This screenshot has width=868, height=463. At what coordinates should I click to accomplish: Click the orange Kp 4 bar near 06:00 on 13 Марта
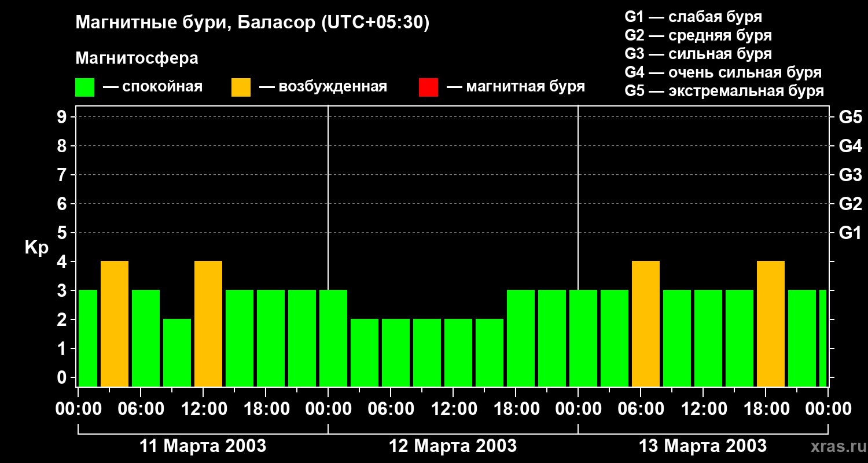646,324
